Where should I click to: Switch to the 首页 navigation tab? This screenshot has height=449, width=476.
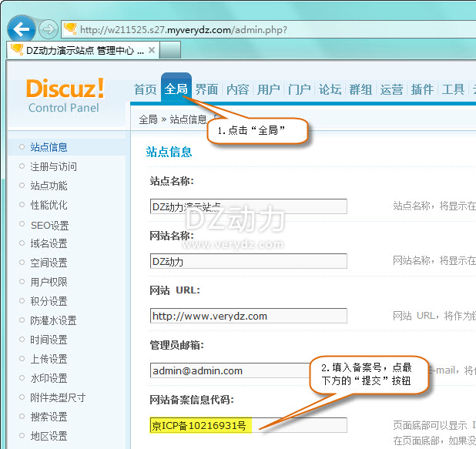[x=145, y=89]
